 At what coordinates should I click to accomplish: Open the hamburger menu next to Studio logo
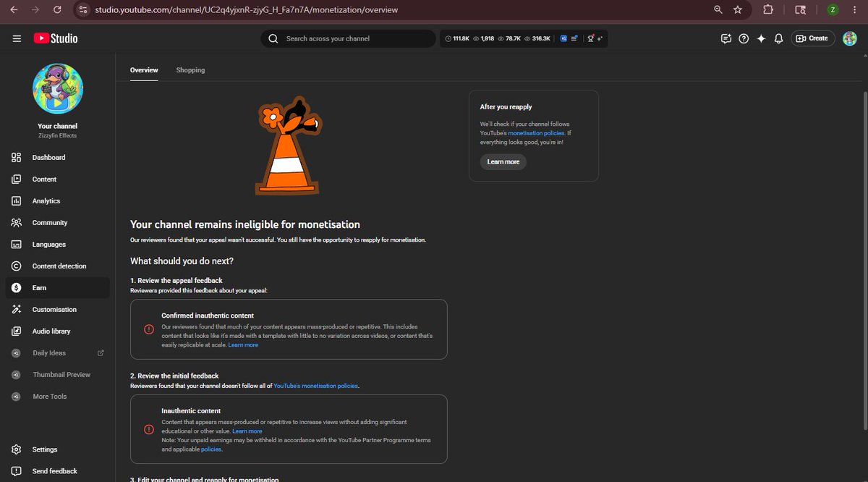pyautogui.click(x=17, y=38)
